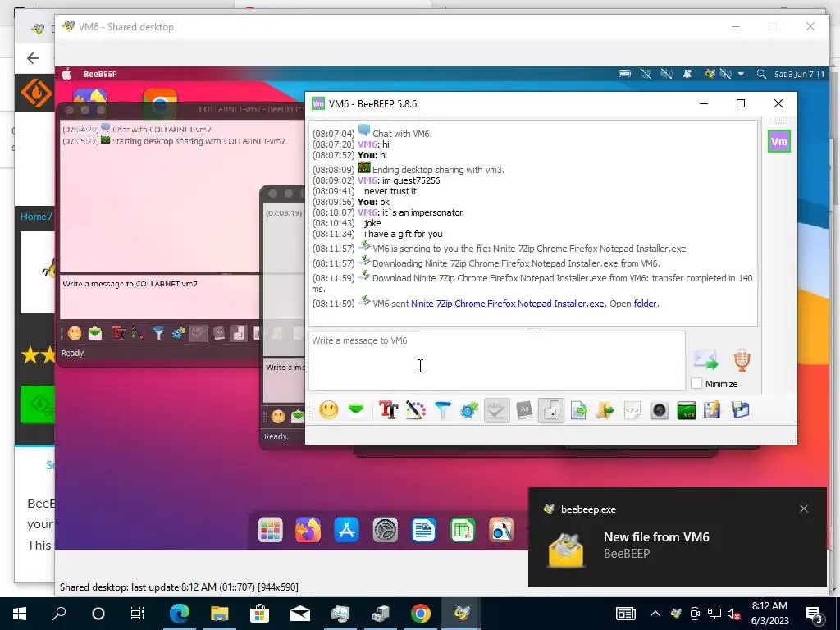Open Microsoft Edge from the taskbar
Screen dimensions: 840x630
(180, 614)
